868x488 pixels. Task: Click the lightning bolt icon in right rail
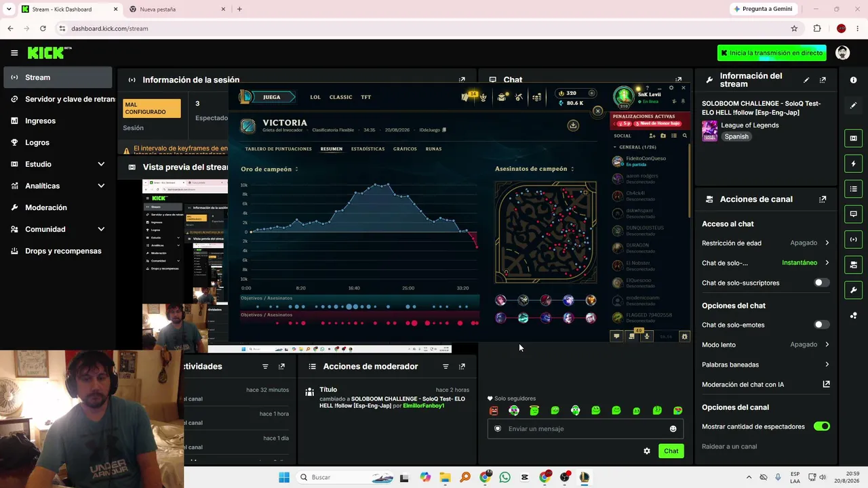853,163
